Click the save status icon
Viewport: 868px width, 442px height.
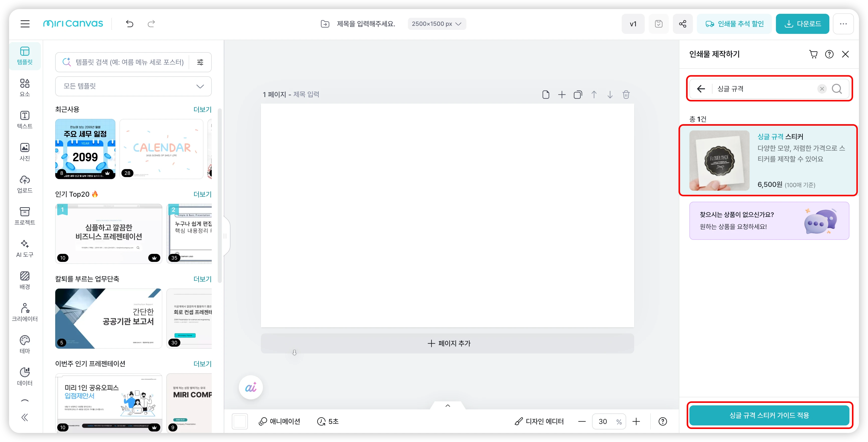659,24
